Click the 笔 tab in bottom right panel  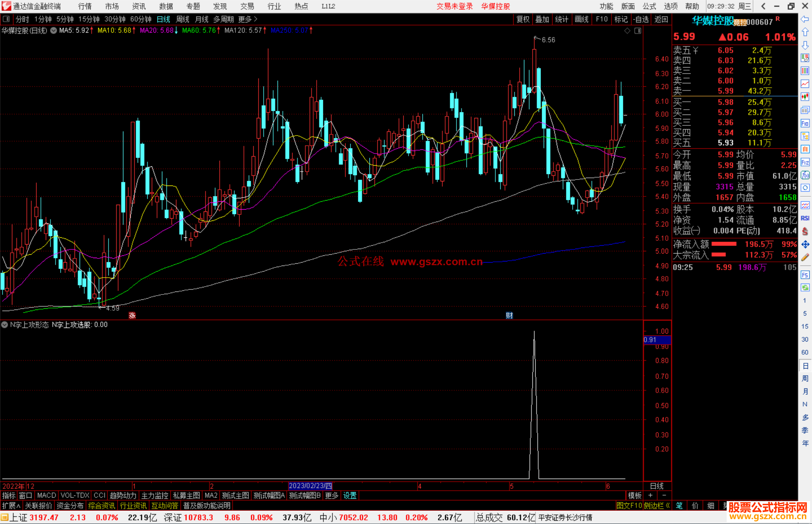coord(679,506)
